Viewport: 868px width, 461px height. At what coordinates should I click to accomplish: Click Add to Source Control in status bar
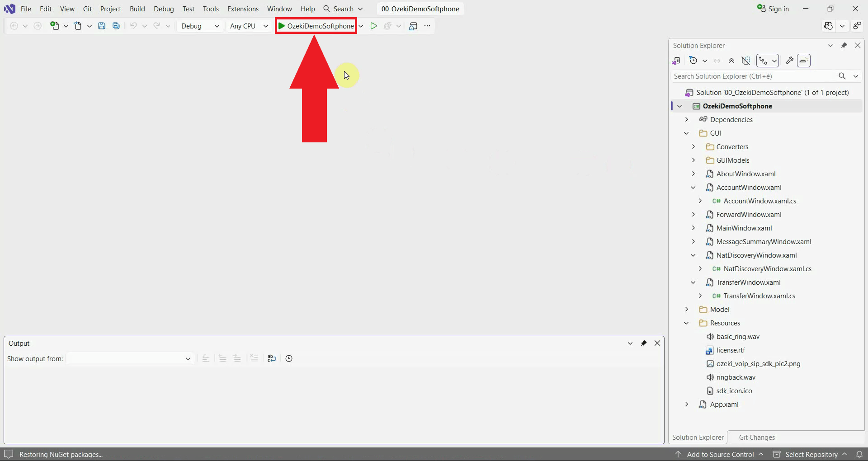point(720,454)
